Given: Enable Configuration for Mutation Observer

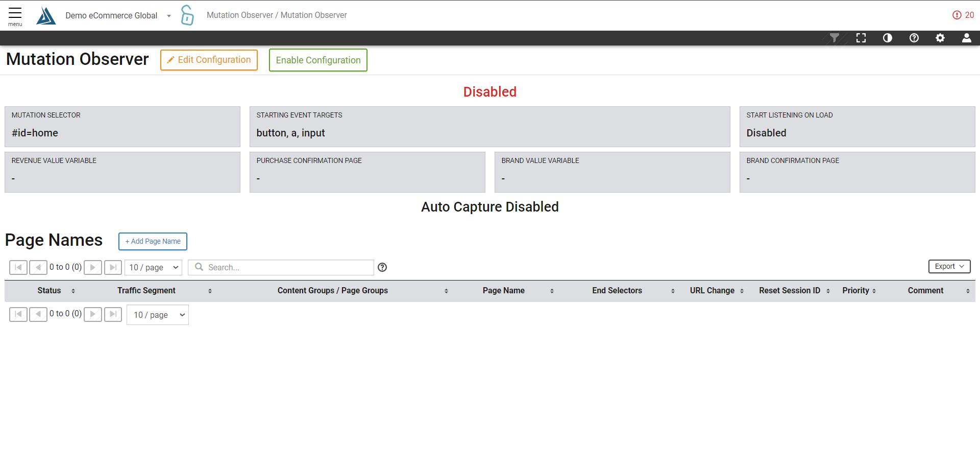Looking at the screenshot, I should (x=318, y=60).
